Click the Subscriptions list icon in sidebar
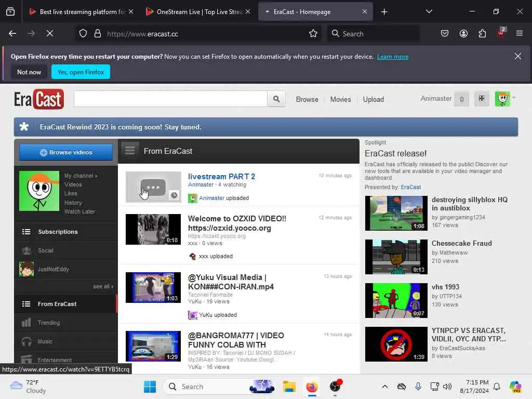This screenshot has width=532, height=399. (x=26, y=232)
